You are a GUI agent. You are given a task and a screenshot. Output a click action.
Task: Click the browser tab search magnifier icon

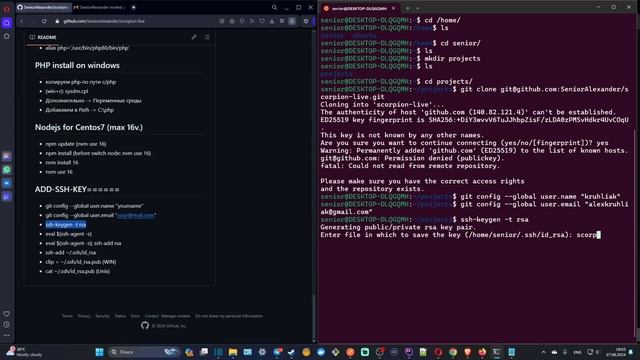274,7
